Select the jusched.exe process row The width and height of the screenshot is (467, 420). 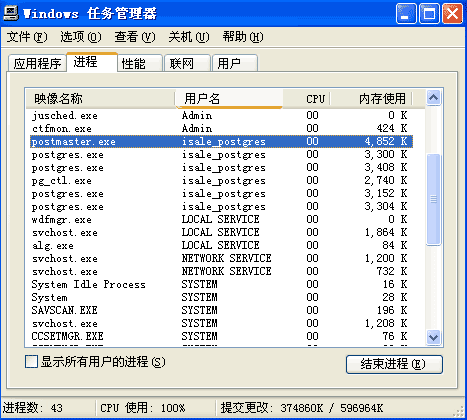[221, 115]
